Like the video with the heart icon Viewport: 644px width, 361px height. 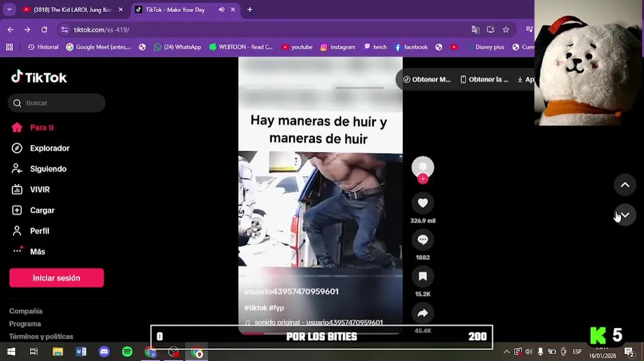(x=423, y=203)
